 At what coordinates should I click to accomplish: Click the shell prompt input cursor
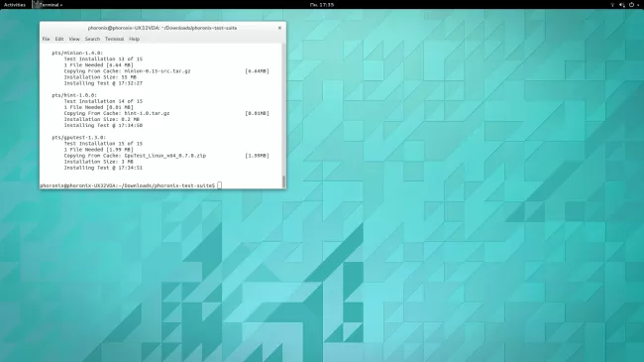(219, 185)
